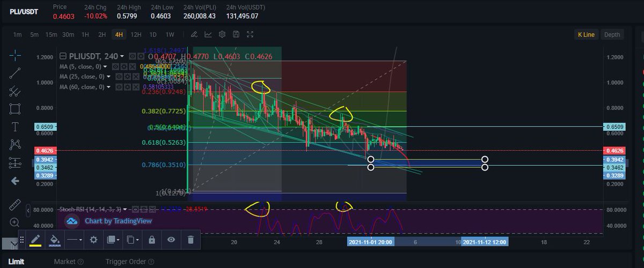This screenshot has width=644, height=268.
Task: Switch to 1m timeframe
Action: pos(17,35)
